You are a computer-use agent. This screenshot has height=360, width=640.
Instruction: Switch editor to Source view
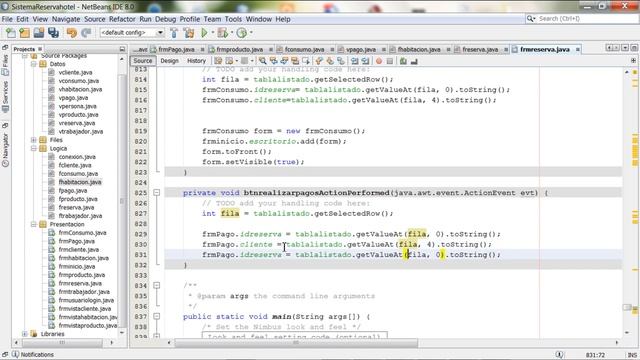(142, 61)
